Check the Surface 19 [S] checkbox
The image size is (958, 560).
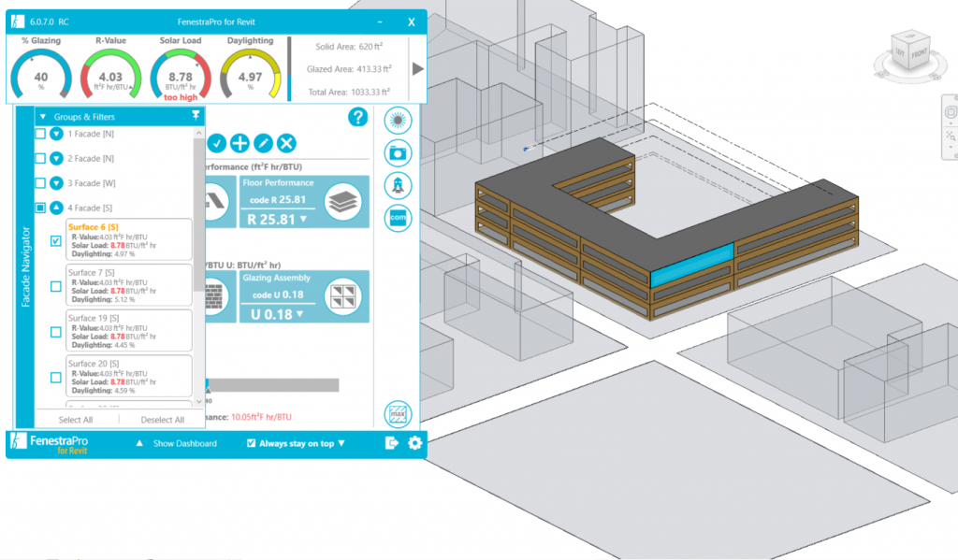point(55,332)
